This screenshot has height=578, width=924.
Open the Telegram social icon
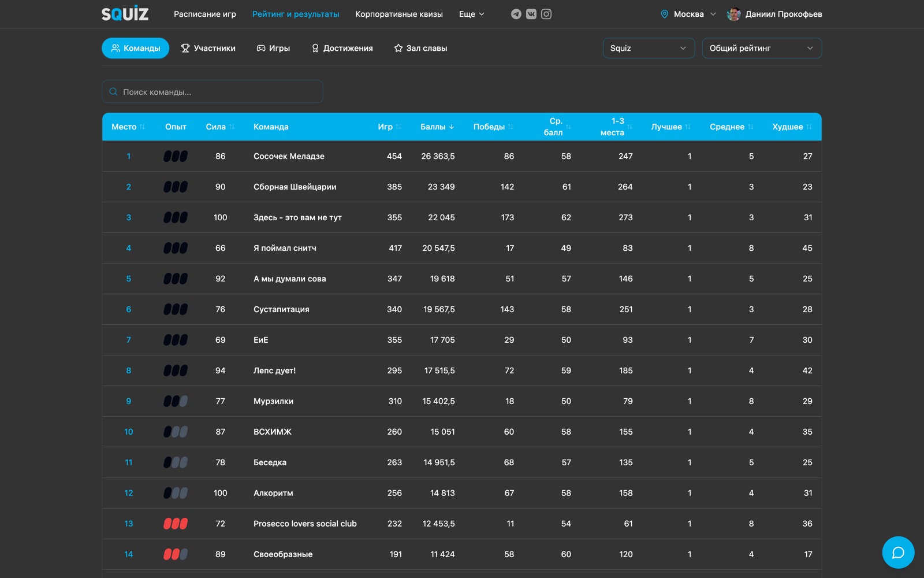point(516,14)
